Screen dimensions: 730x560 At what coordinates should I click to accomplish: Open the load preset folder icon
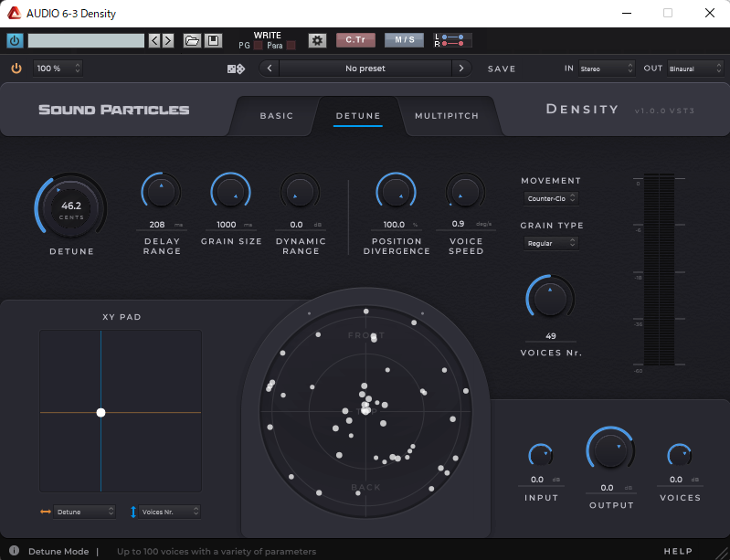tap(192, 40)
